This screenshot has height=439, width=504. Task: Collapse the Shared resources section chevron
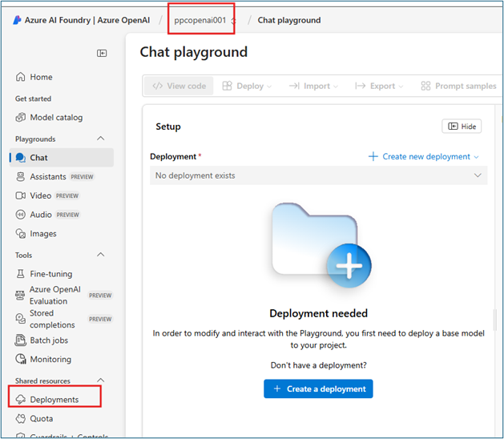(101, 381)
